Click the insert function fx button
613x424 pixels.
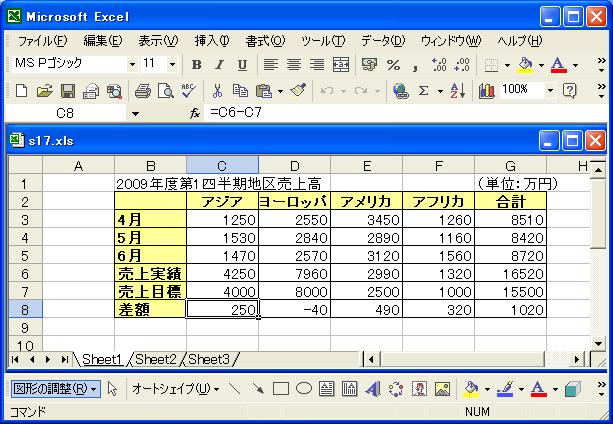coord(195,113)
